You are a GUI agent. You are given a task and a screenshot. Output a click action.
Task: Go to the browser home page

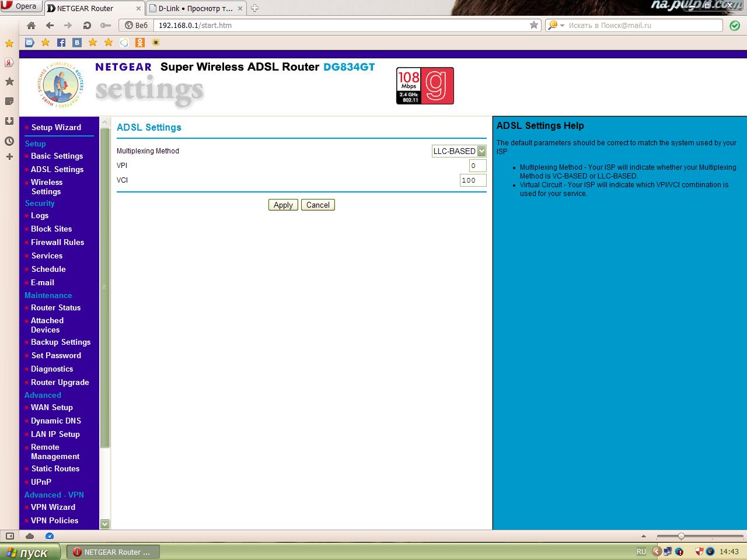[32, 25]
